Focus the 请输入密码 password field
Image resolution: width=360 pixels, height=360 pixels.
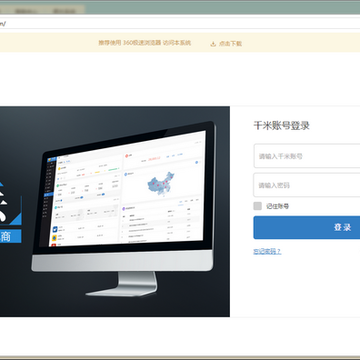tap(307, 185)
